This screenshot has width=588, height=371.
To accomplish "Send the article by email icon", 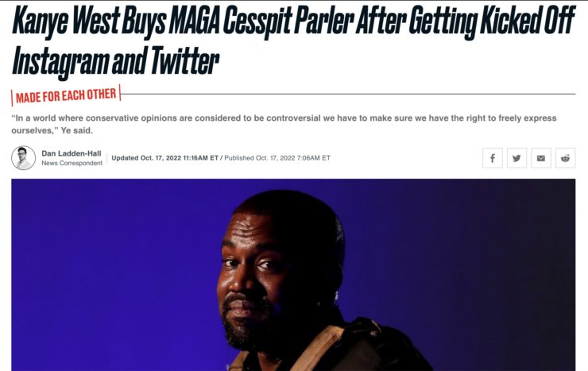I will (x=541, y=158).
